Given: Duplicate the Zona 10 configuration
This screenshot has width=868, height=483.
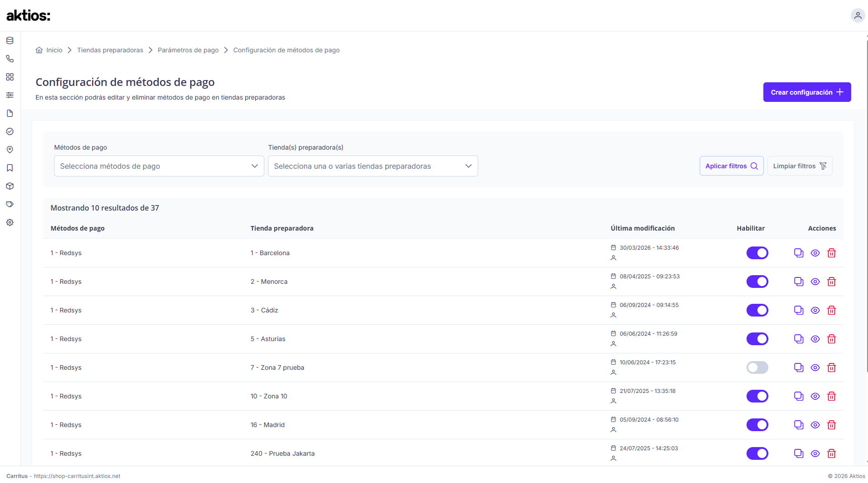Looking at the screenshot, I should click(x=799, y=396).
